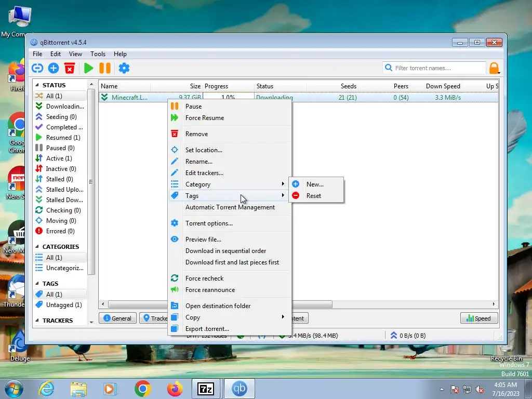Choose Edit trackers... entry
The image size is (532, 399).
point(230,173)
